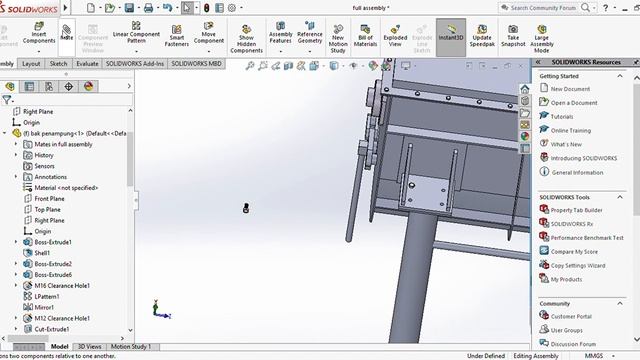This screenshot has width=640, height=360.
Task: Open the DimXpertManager tab icon
Action: coord(69,86)
